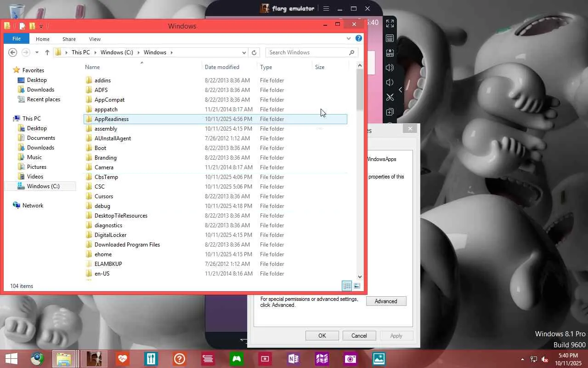The width and height of the screenshot is (588, 368).
Task: Create new folder via quick access toolbar icon
Action: point(32,26)
